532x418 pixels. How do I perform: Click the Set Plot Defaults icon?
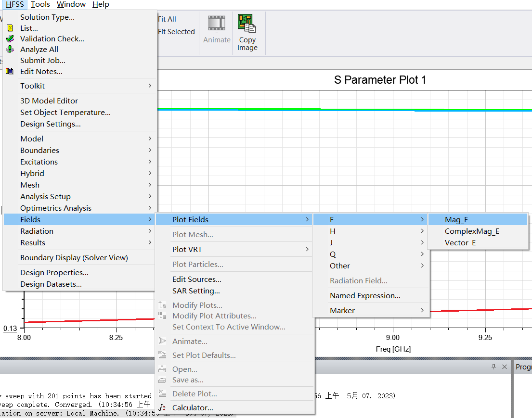tap(163, 355)
